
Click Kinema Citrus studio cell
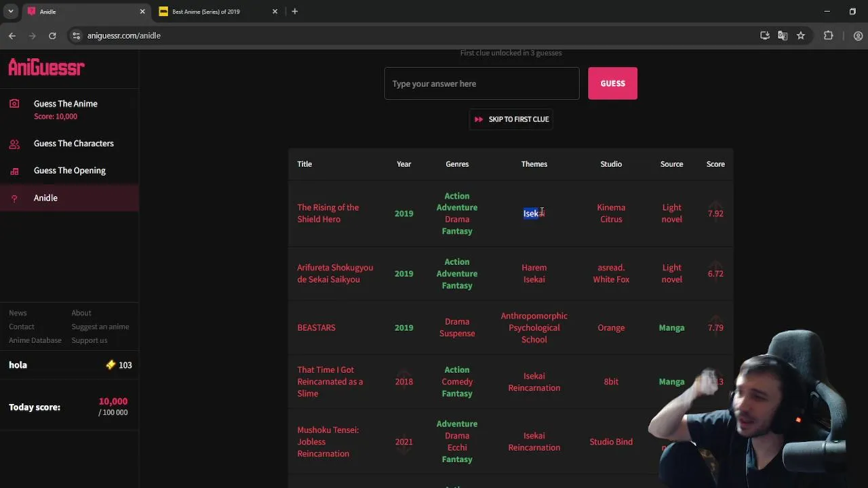[611, 213]
